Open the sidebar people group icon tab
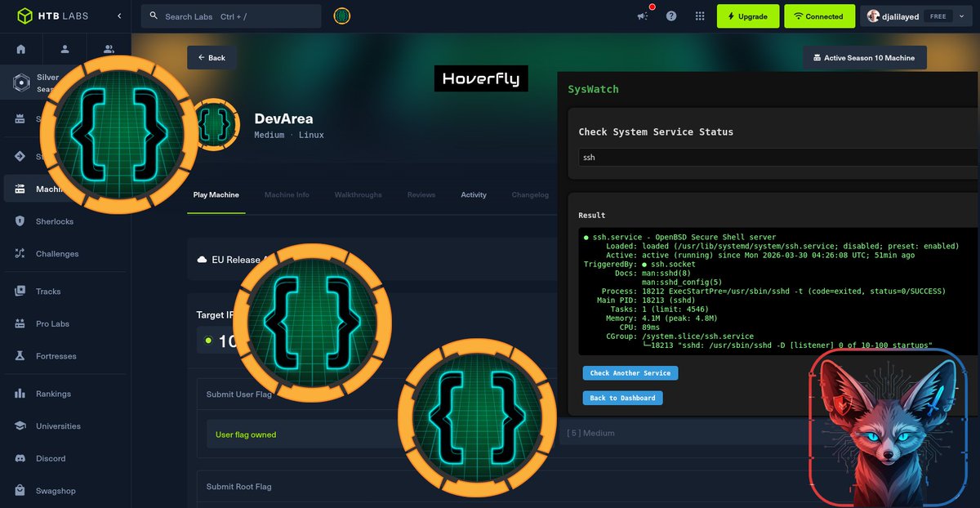The image size is (980, 508). [108, 49]
